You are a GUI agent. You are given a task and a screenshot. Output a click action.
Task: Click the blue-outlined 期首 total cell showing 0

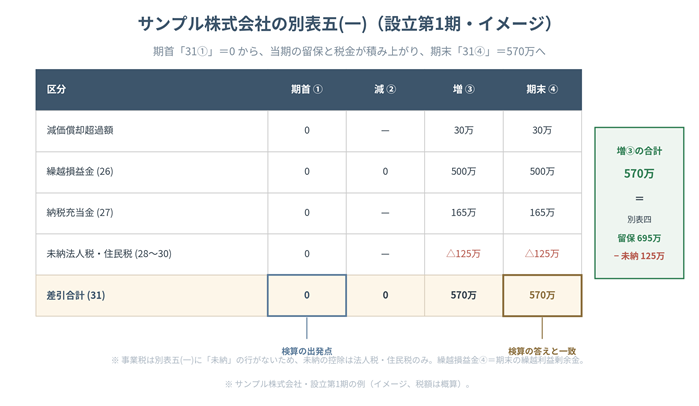click(x=307, y=295)
